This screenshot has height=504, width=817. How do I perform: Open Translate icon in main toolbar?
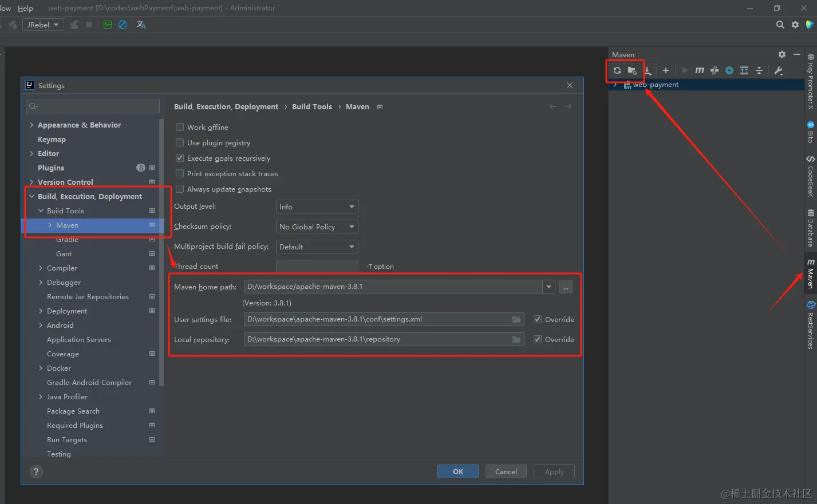tap(141, 25)
